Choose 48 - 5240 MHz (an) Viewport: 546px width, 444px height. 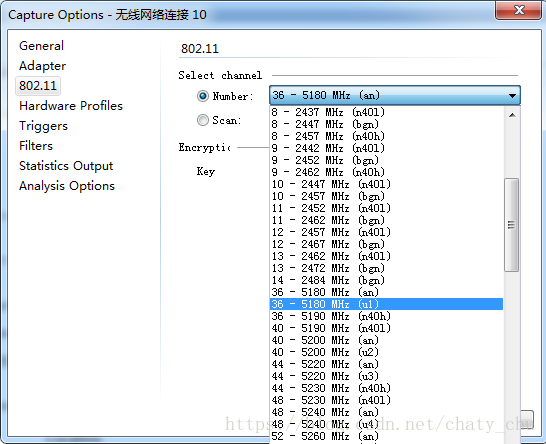[387, 412]
